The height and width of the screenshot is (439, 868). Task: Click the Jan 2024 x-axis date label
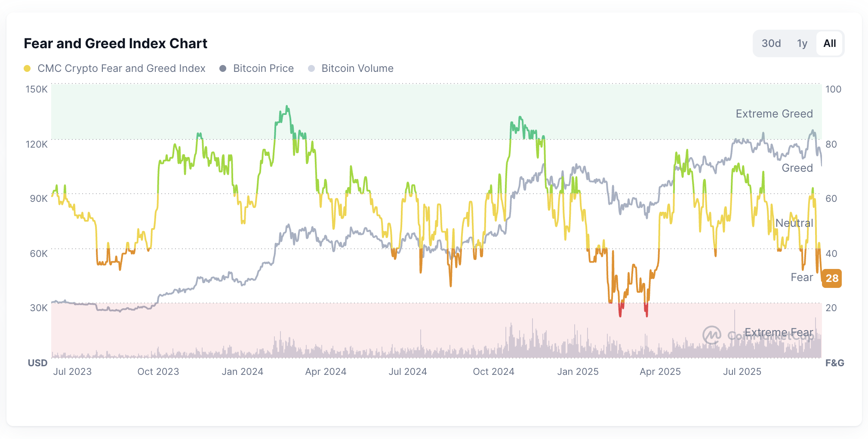pos(242,371)
